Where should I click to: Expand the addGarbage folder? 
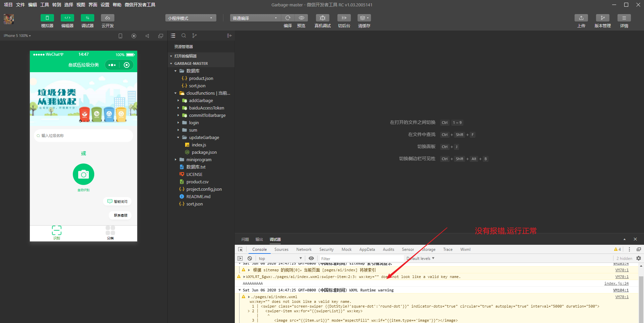[x=178, y=100]
